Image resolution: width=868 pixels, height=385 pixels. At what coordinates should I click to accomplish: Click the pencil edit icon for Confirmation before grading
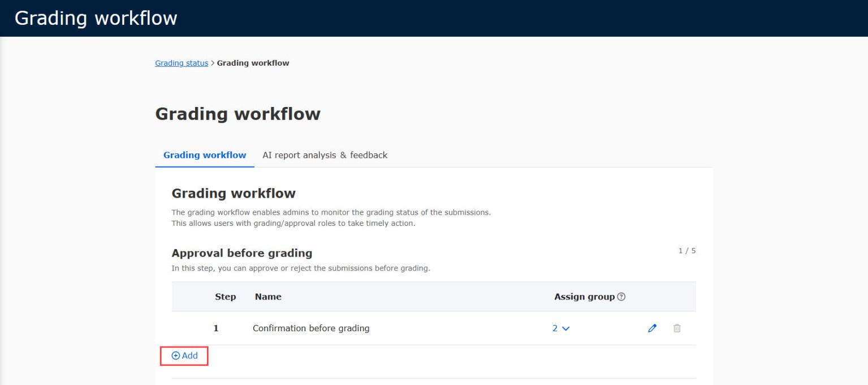(x=652, y=328)
